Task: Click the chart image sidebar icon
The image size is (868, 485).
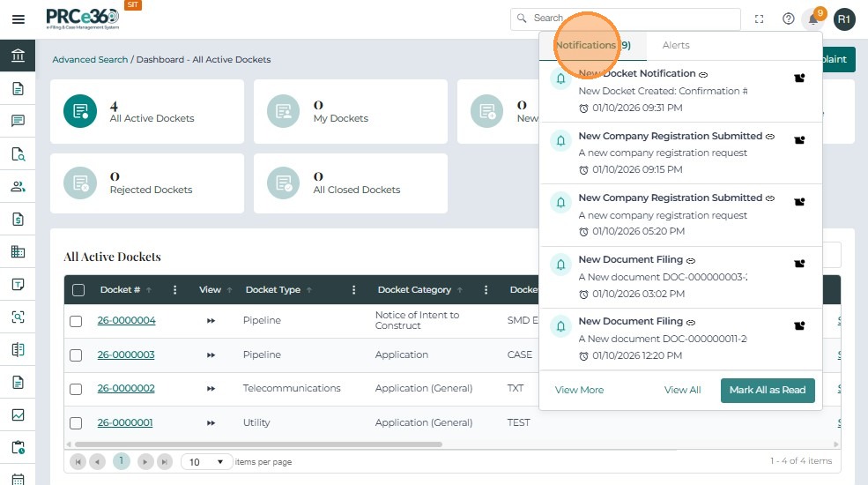Action: 18,414
